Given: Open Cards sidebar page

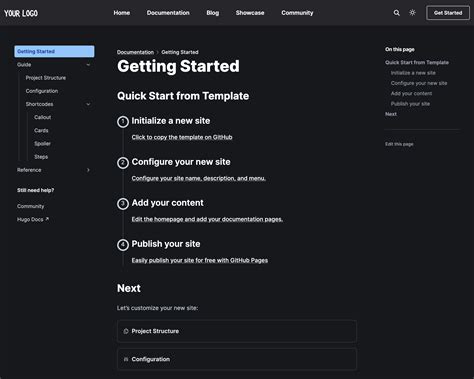Looking at the screenshot, I should point(41,130).
